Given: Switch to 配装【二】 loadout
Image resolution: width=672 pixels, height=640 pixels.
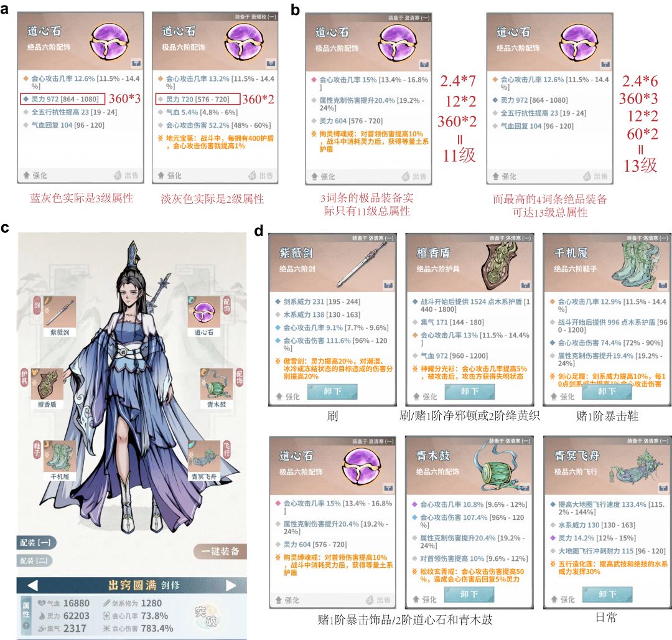Looking at the screenshot, I should click(x=34, y=560).
